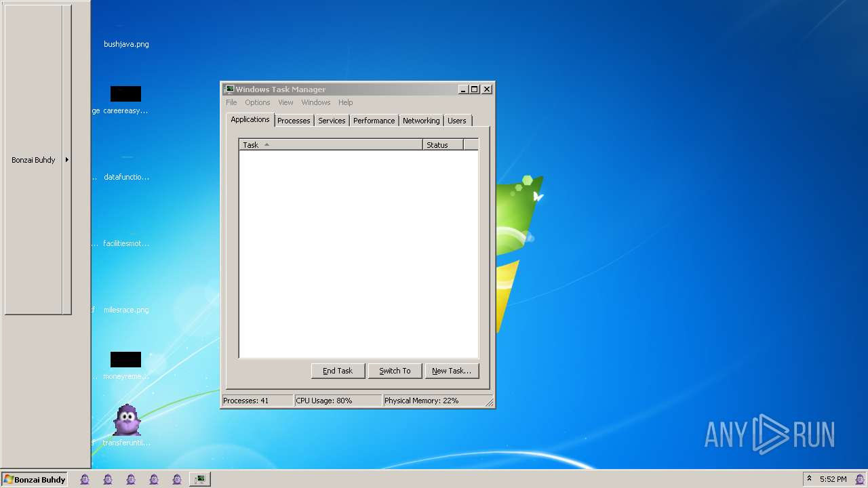Viewport: 868px width, 488px height.
Task: Sort by the Status column header
Action: [x=443, y=144]
